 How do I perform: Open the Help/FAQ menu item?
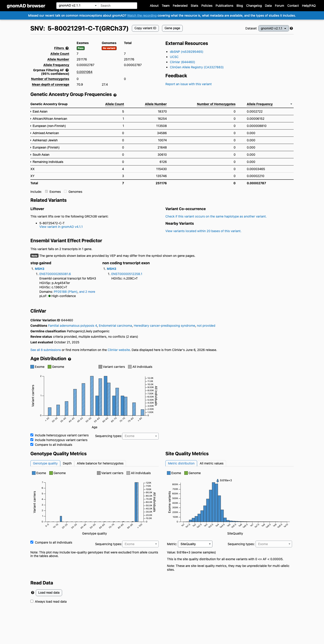point(309,6)
